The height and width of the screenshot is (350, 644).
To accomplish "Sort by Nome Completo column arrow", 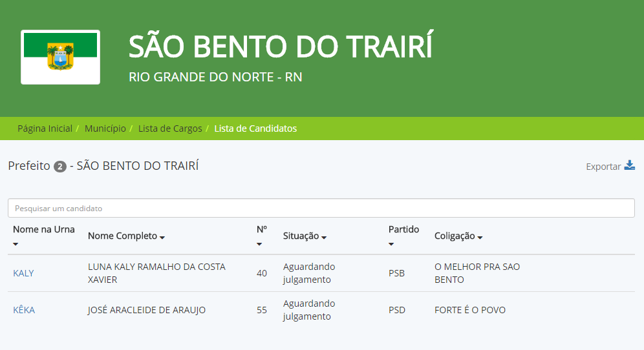I will coord(162,238).
